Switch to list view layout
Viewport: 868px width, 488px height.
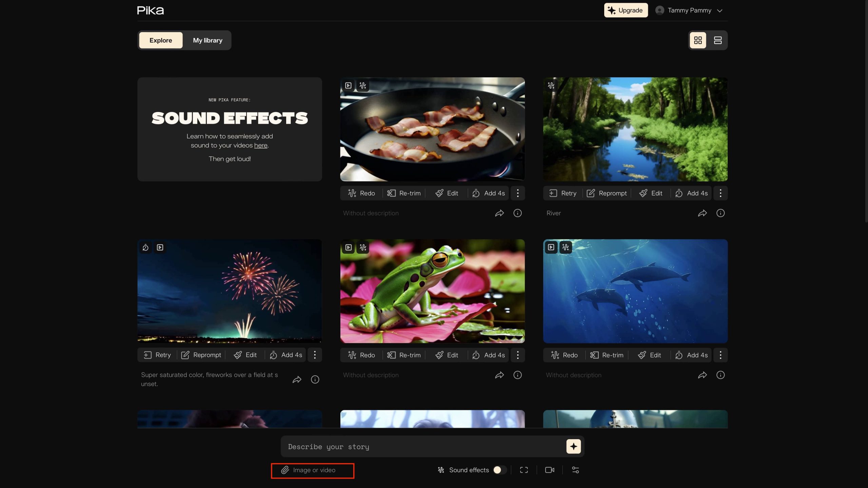pyautogui.click(x=717, y=40)
